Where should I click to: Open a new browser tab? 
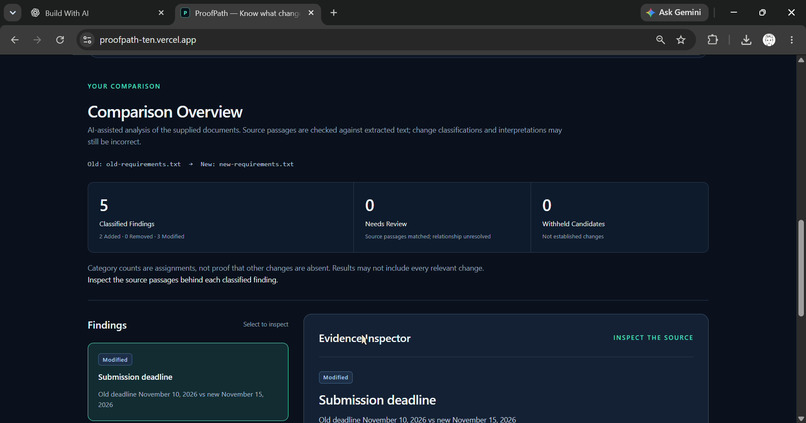(x=334, y=13)
